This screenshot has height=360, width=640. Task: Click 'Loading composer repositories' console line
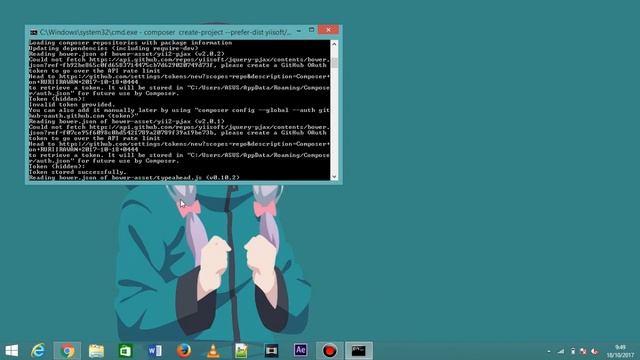coord(130,42)
